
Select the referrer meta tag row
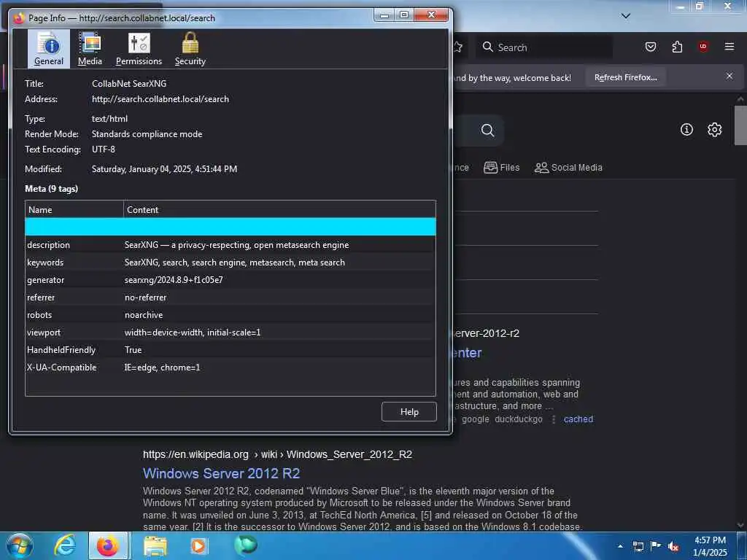pos(230,297)
